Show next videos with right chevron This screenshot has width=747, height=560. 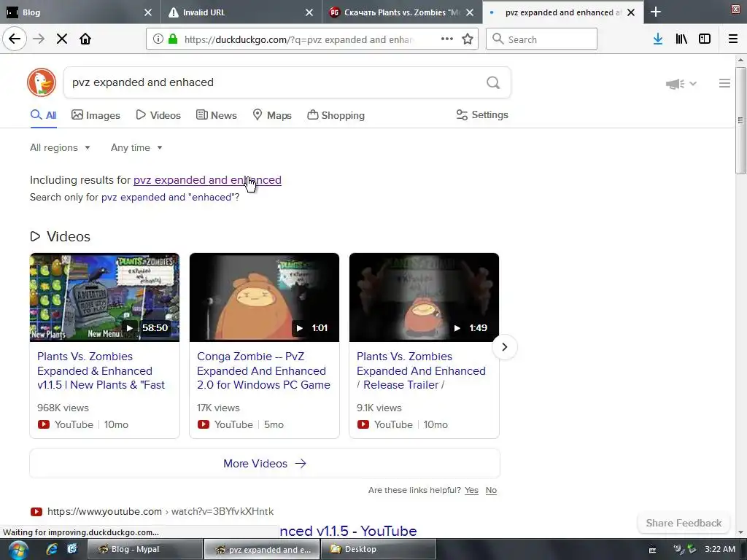[505, 346]
